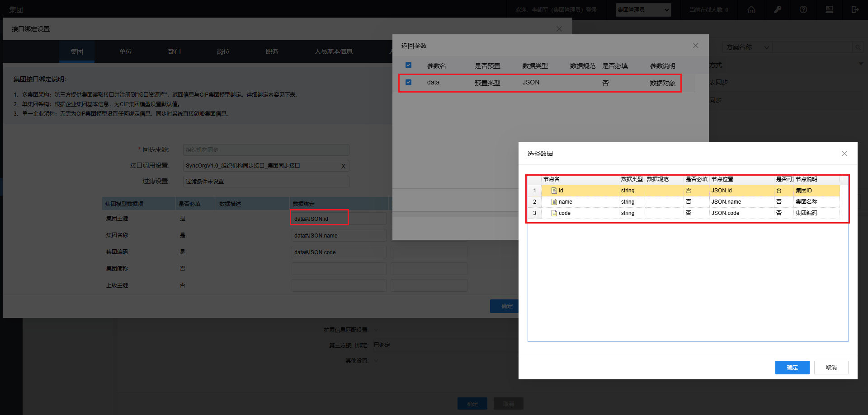Toggle the select-all checkbox in 返回参数 header
Screen dimensions: 868x415
(408, 65)
